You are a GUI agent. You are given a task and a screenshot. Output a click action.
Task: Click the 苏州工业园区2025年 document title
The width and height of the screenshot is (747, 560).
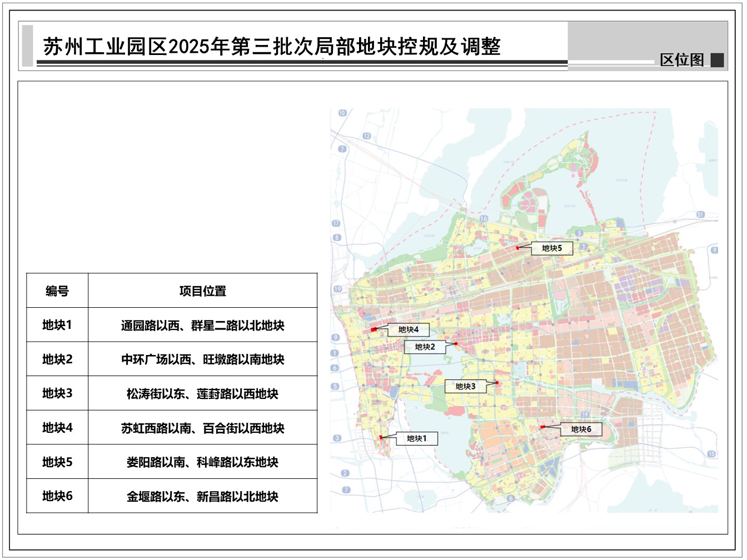tap(272, 47)
